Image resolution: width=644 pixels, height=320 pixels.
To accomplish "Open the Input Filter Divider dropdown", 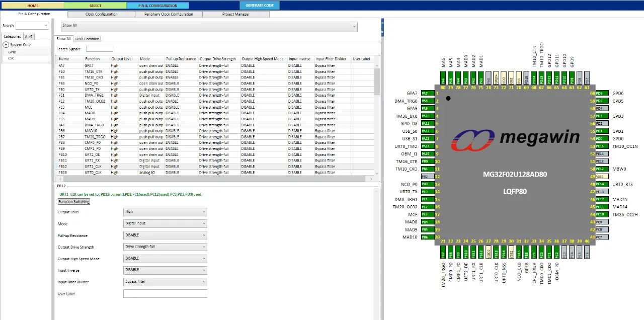I will tap(165, 282).
